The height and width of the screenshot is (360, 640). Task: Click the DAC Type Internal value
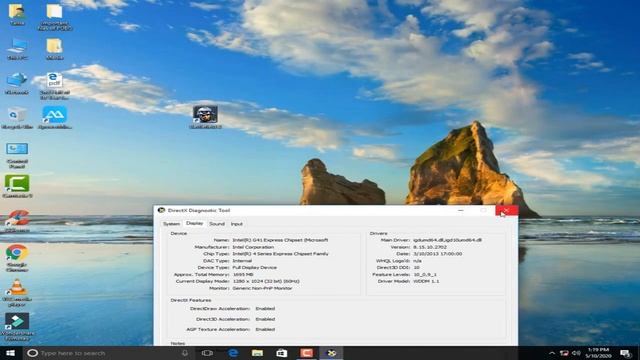(x=242, y=261)
